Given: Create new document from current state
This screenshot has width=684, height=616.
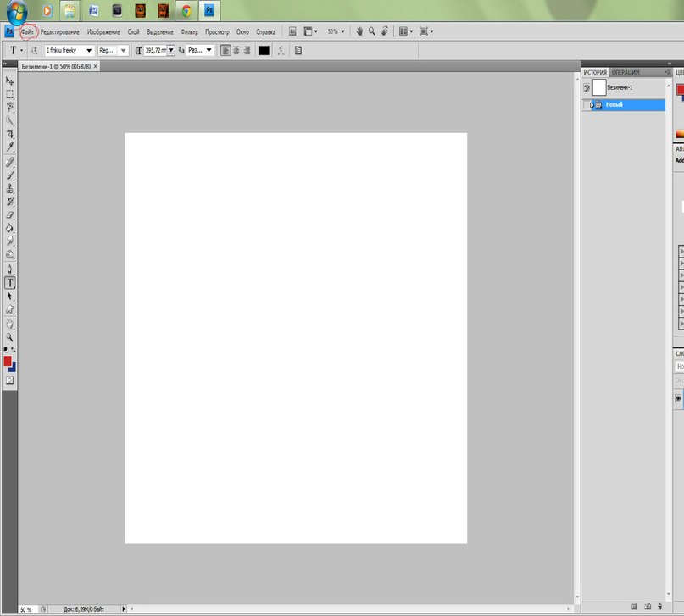Looking at the screenshot, I should [x=634, y=607].
